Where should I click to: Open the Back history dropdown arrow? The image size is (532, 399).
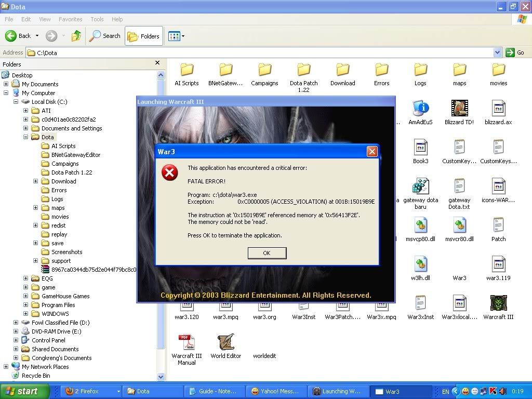pyautogui.click(x=37, y=36)
